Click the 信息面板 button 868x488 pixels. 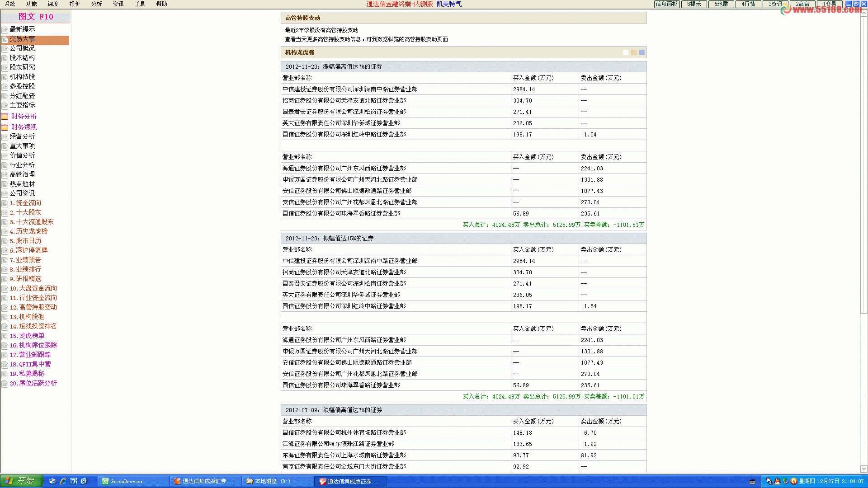667,4
